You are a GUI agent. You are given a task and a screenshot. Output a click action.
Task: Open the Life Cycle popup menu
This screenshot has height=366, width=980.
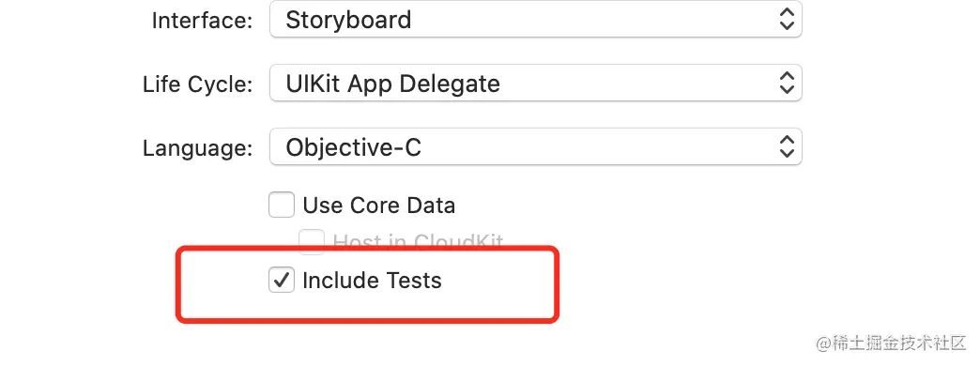[536, 84]
